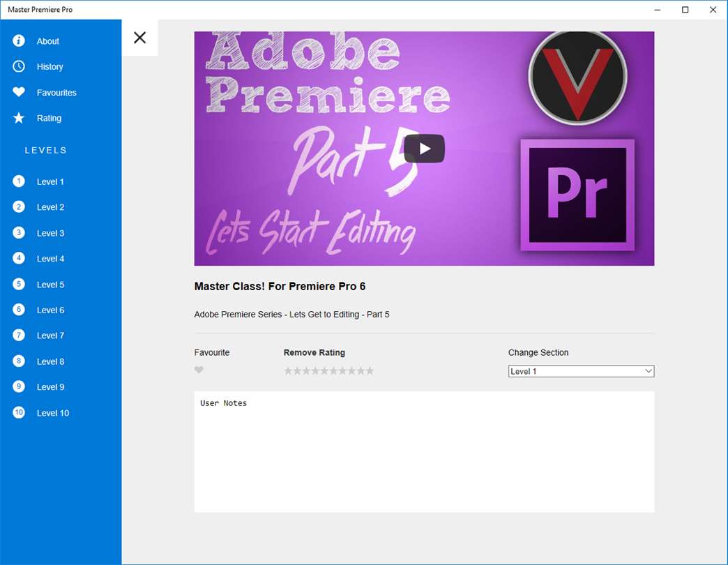Open the History menu entry
Viewport: 728px width, 565px height.
click(x=50, y=67)
